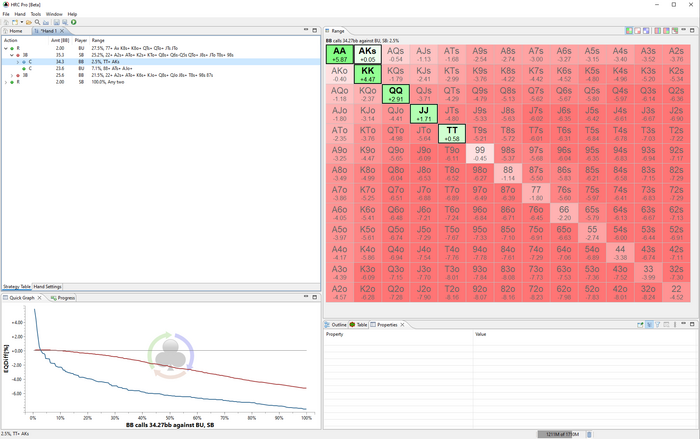The image size is (700, 439).
Task: Open the Window menu
Action: 54,14
